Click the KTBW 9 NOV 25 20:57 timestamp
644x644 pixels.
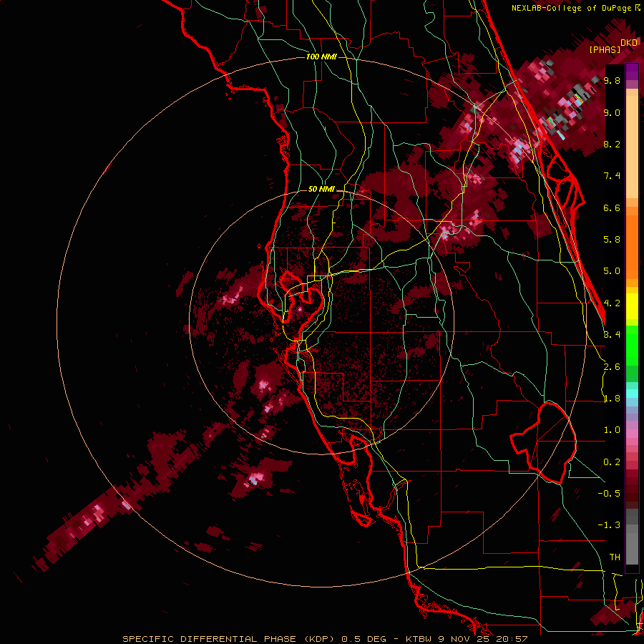[x=467, y=639]
